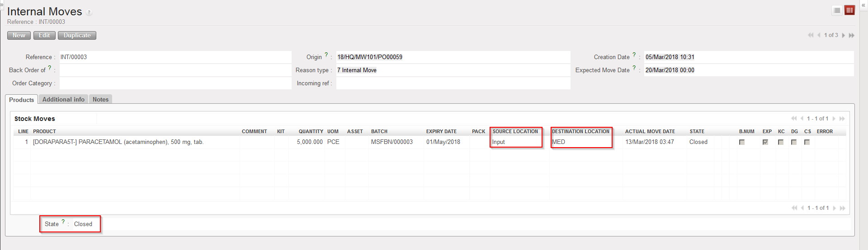Select the red form view icon

click(849, 10)
